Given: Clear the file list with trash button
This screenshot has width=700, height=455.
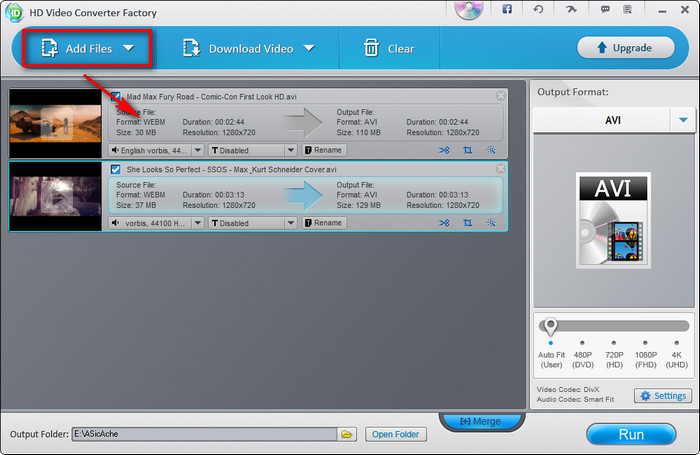Looking at the screenshot, I should (x=389, y=48).
